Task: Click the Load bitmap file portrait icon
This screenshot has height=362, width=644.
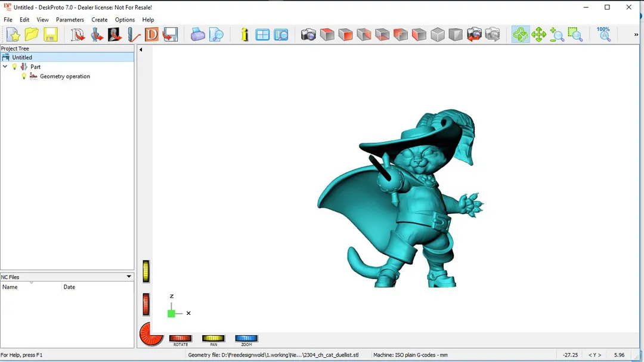Action: coord(114,35)
